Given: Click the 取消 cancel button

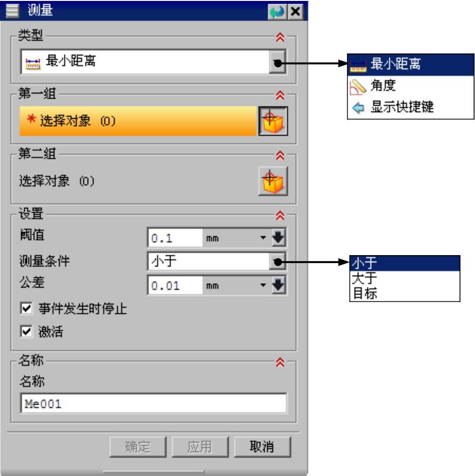Looking at the screenshot, I should click(262, 447).
